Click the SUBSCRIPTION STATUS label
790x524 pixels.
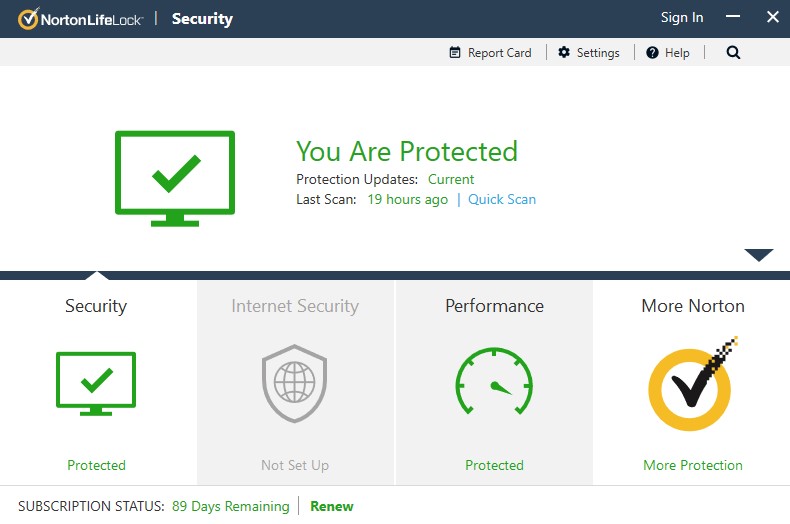[91, 506]
